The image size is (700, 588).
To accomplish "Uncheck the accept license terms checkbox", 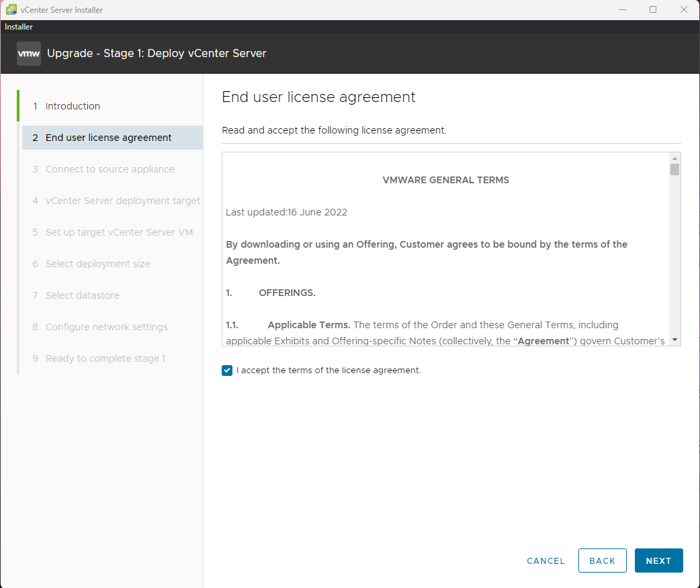I will (227, 371).
